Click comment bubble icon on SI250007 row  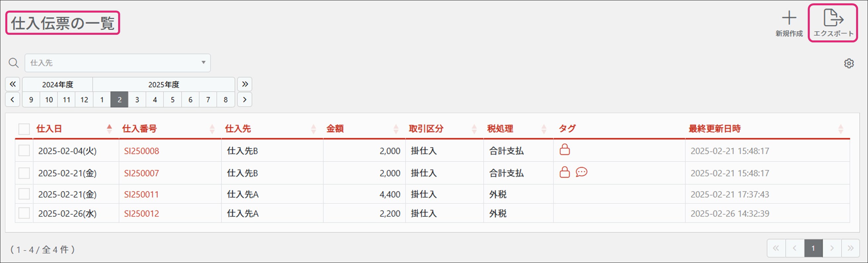[x=581, y=172]
